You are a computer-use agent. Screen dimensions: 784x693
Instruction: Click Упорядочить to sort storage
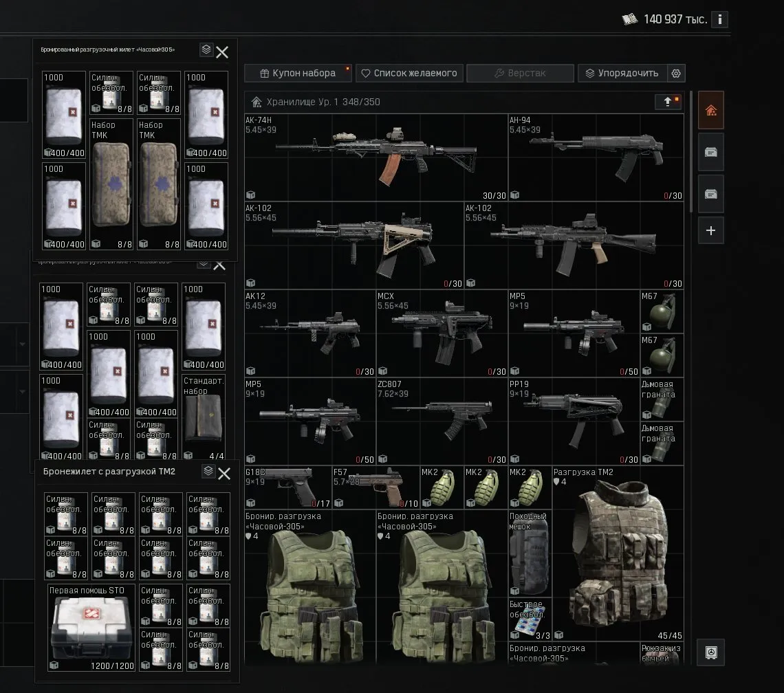point(622,73)
